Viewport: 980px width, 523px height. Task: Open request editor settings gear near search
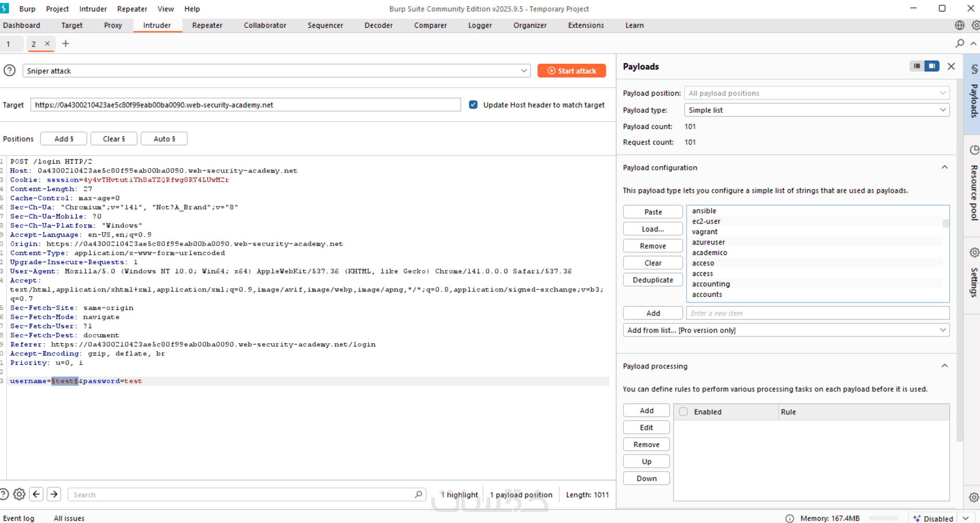coord(19,494)
